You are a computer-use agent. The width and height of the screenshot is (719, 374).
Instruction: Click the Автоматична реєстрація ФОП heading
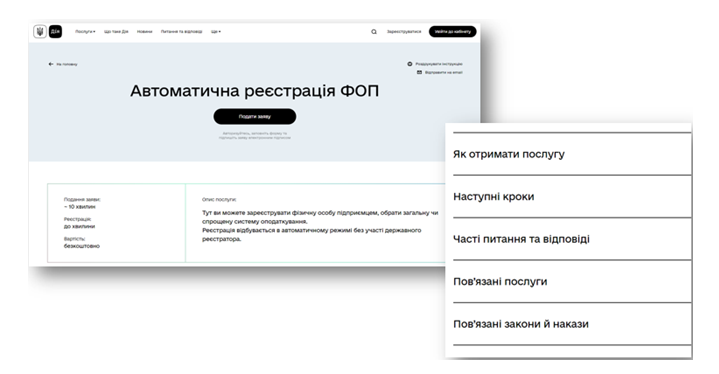[x=254, y=91]
